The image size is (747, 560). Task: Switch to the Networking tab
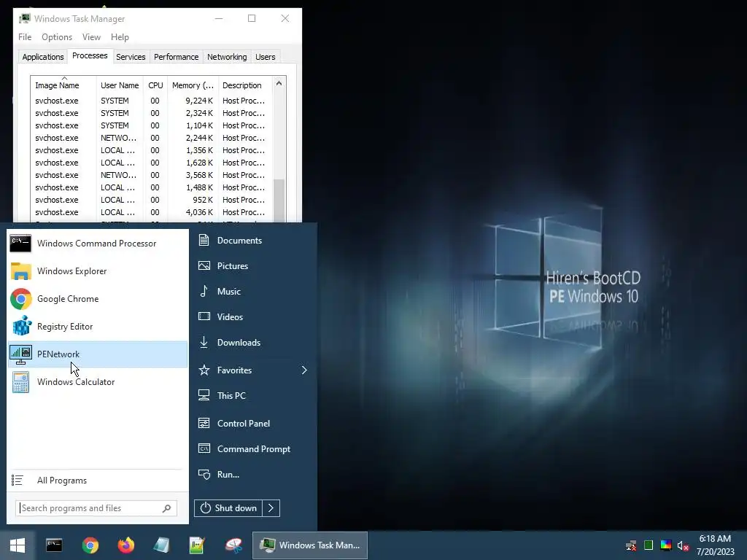coord(227,57)
